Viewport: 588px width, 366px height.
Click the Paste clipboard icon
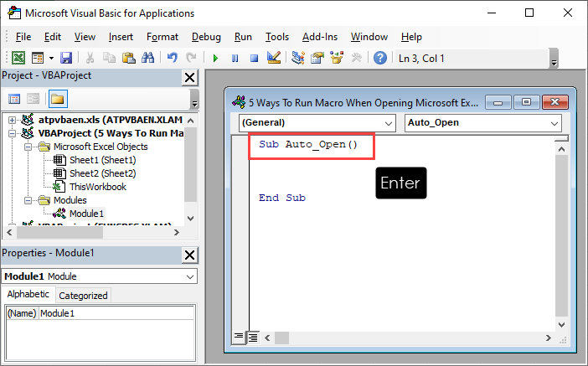(x=129, y=58)
